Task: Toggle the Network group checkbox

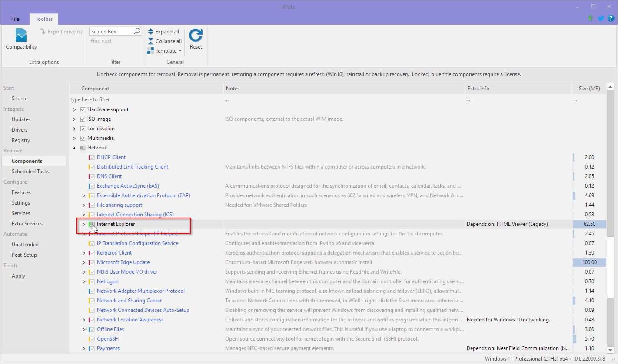Action: (x=83, y=148)
